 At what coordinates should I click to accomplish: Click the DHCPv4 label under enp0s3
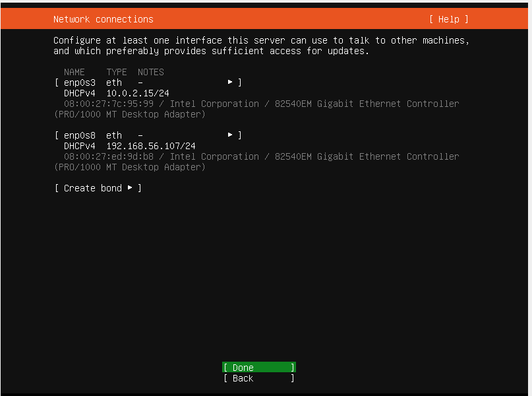[80, 93]
